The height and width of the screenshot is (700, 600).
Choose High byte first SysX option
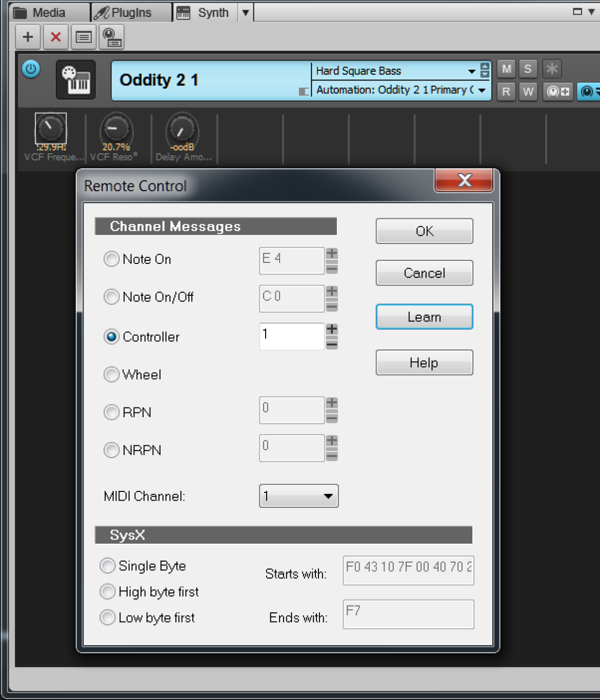107,592
